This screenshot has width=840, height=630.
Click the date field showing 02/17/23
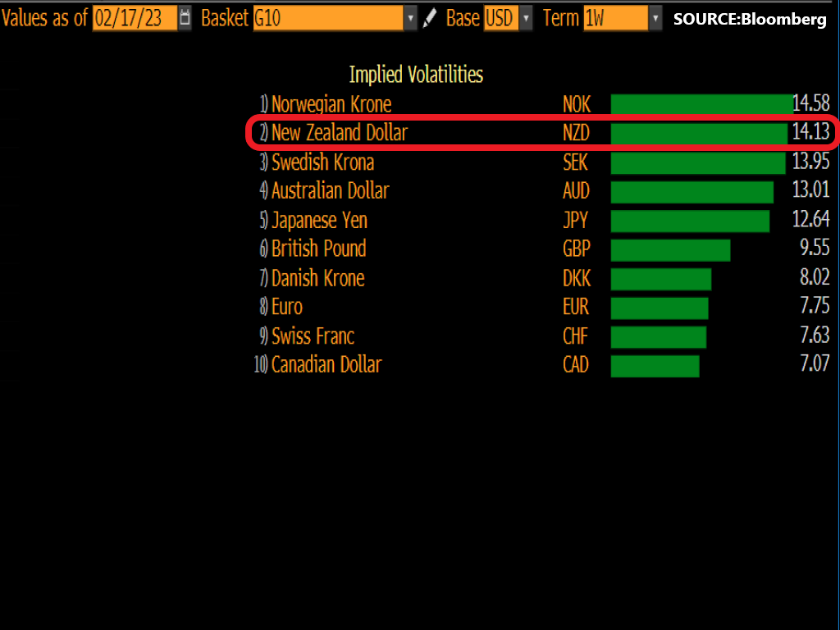135,18
